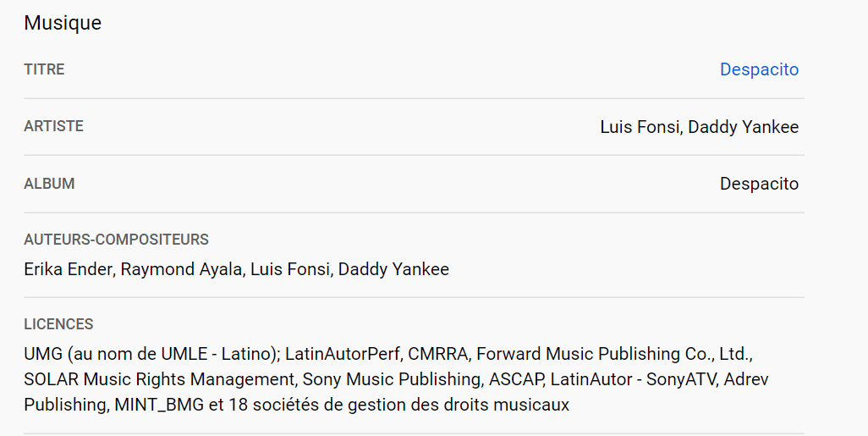Click the Musique section heading

[63, 23]
